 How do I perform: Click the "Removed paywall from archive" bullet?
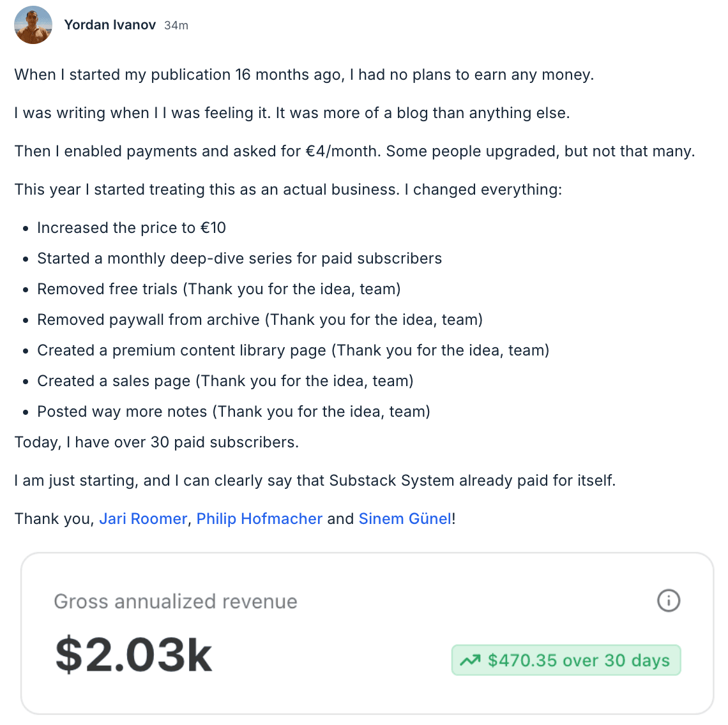click(x=260, y=320)
